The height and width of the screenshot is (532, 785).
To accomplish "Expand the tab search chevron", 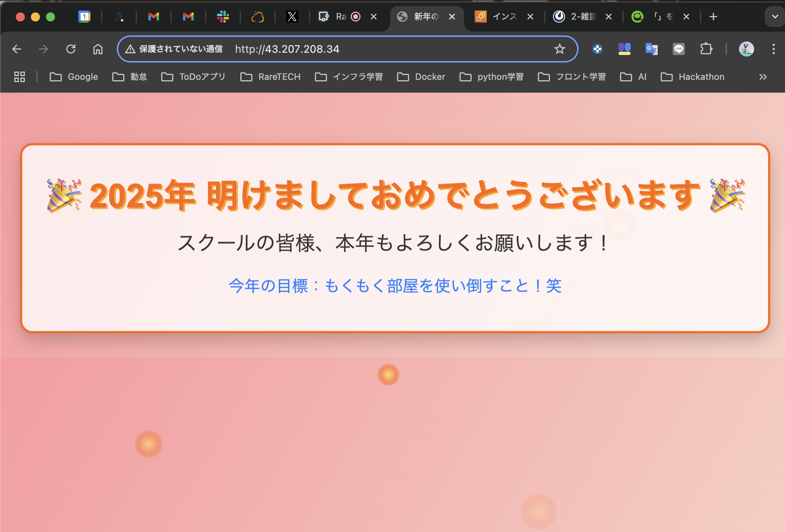I will (774, 17).
